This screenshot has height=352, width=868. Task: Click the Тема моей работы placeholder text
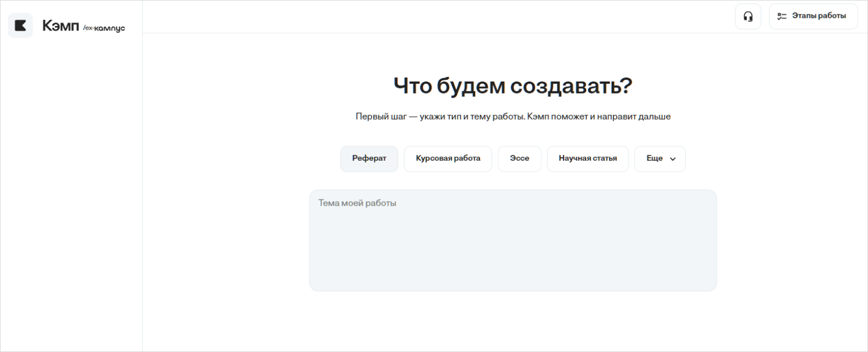click(357, 203)
